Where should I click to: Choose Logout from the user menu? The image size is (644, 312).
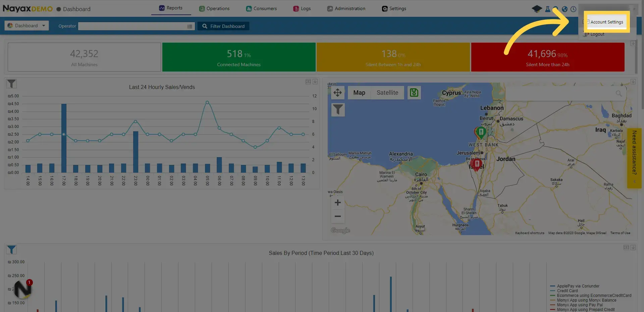pos(597,34)
